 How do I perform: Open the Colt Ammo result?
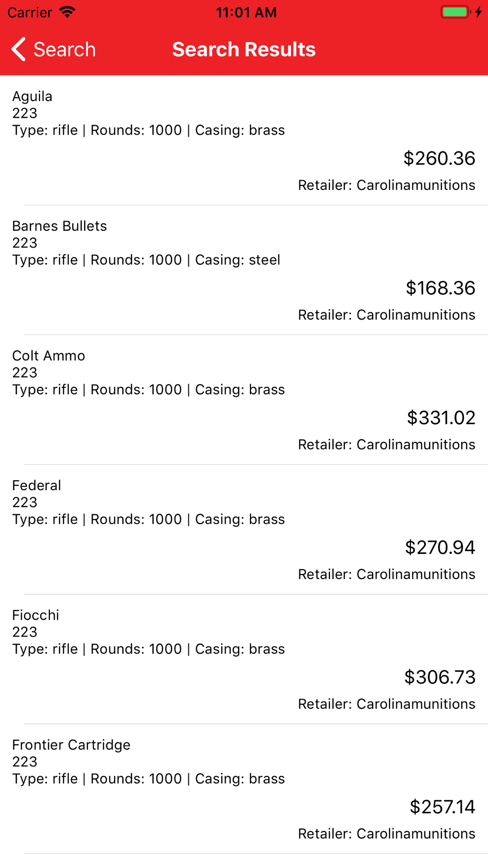244,400
